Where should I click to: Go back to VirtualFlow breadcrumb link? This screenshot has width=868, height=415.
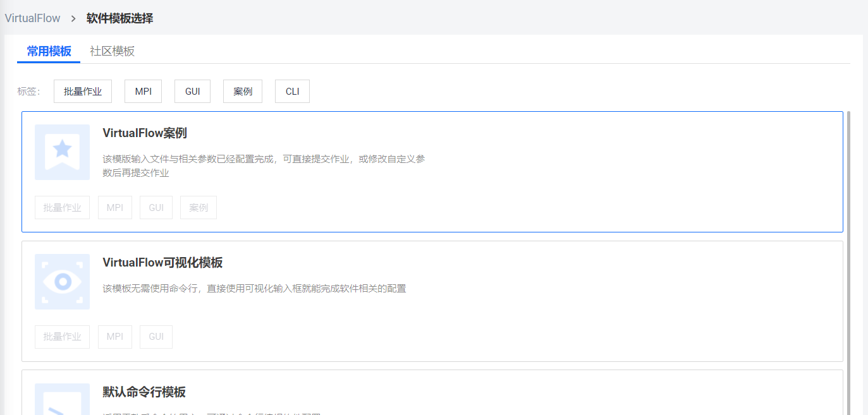[33, 18]
